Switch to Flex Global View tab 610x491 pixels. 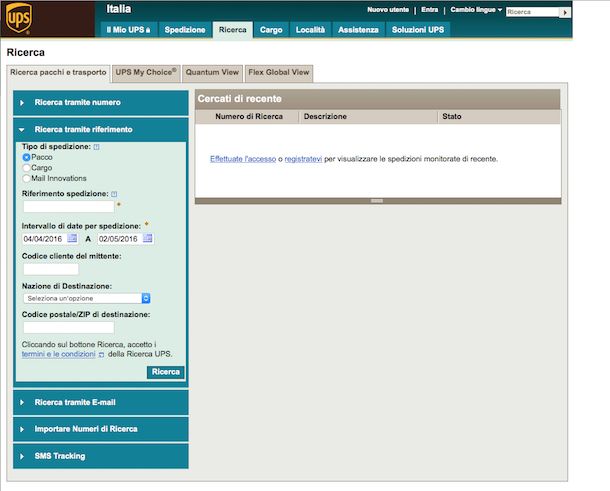(279, 73)
